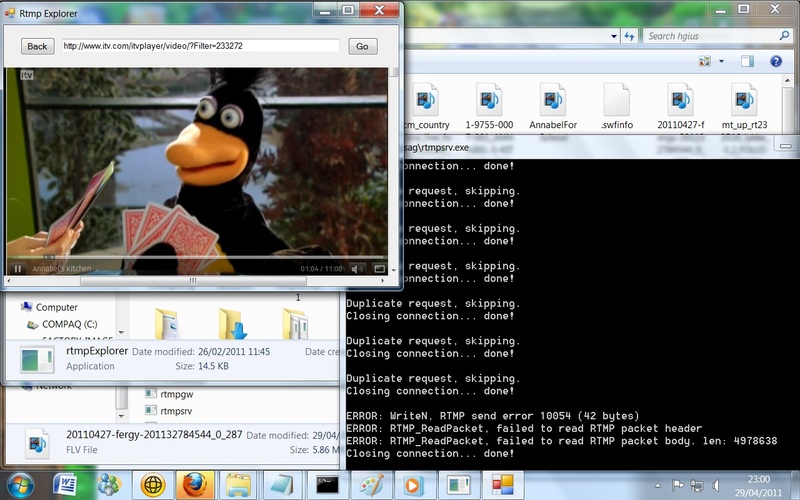Screen dimensions: 800x500
Task: Open Windows Explorer from taskbar
Action: (x=238, y=485)
